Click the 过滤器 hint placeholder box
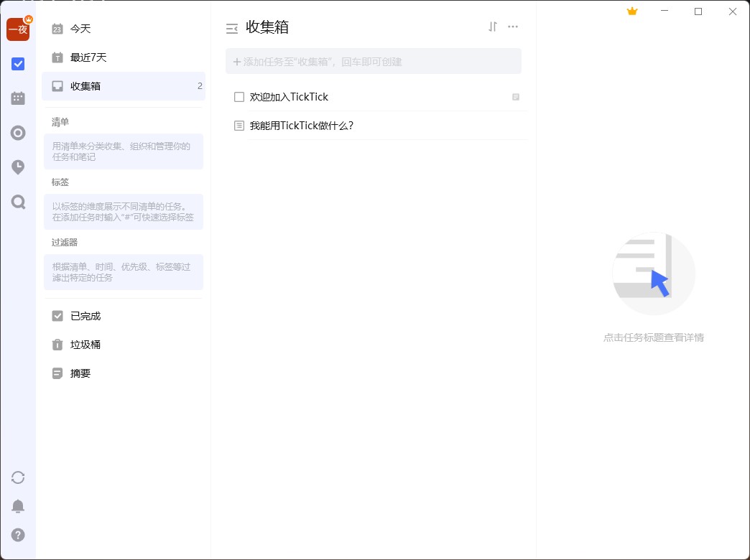 point(124,272)
